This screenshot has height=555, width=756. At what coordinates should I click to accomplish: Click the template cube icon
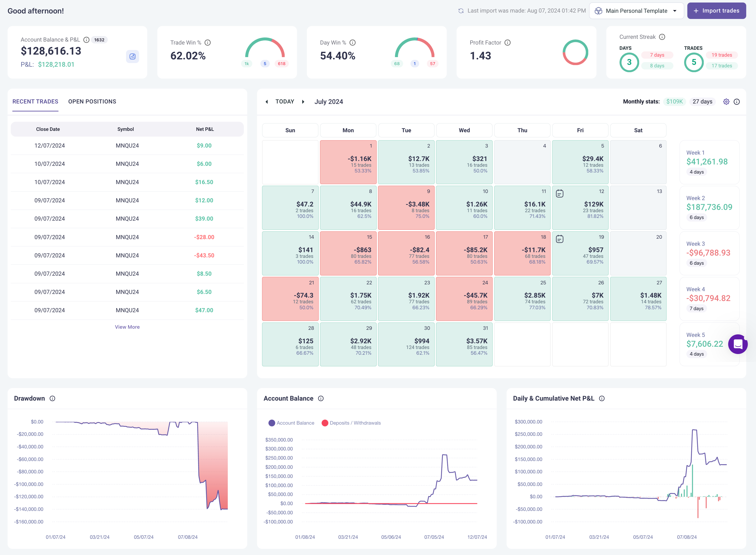[598, 11]
